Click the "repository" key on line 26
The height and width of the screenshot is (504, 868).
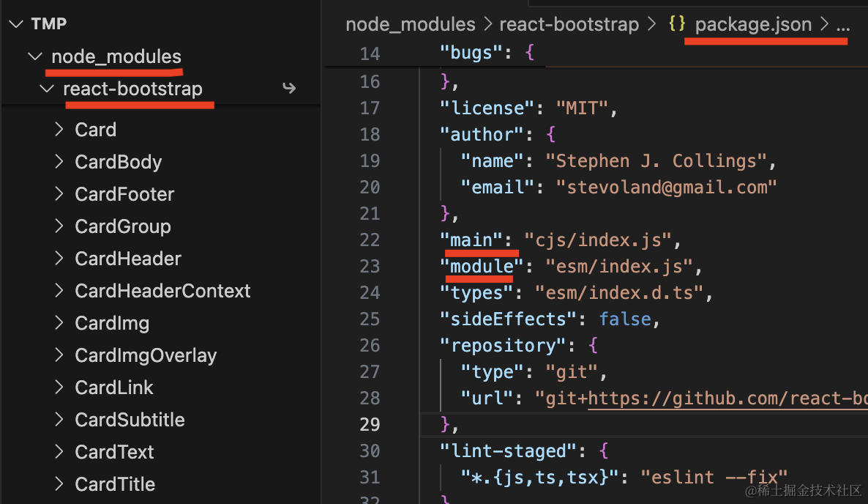click(504, 346)
